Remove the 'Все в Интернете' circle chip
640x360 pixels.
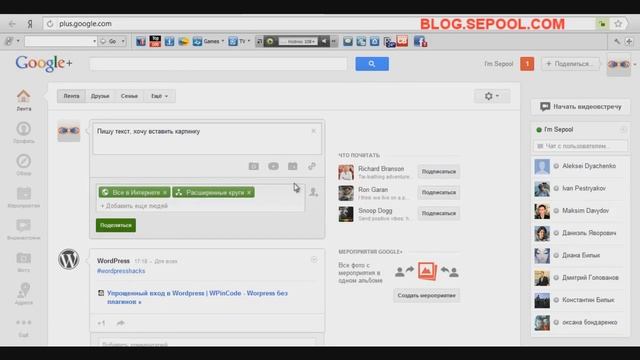coord(165,192)
